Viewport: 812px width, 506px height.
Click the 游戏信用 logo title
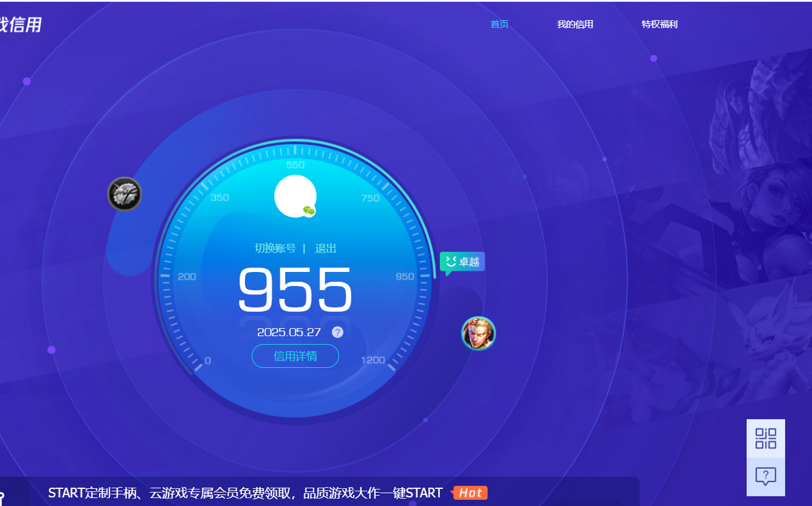point(20,25)
